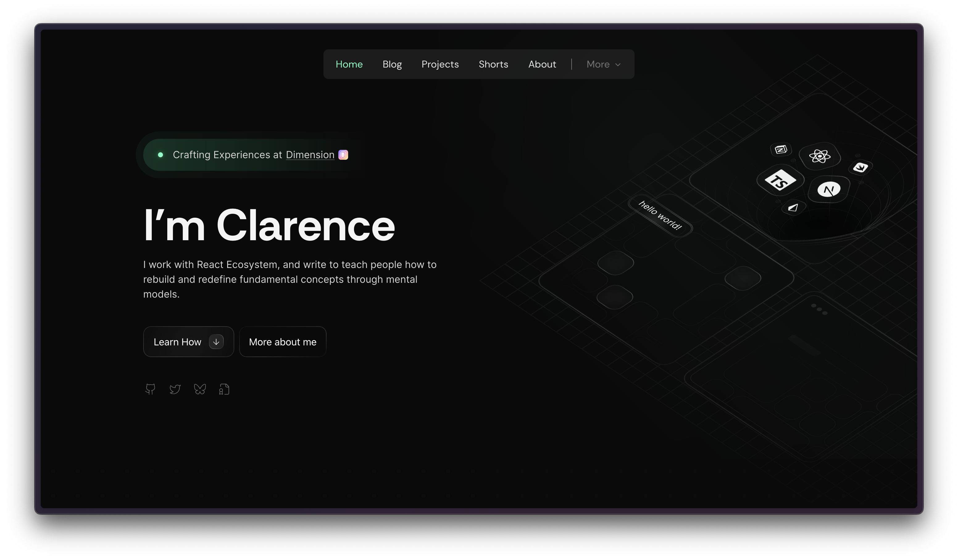Click the TypeScript TS tile
This screenshot has height=560, width=958.
[x=780, y=180]
